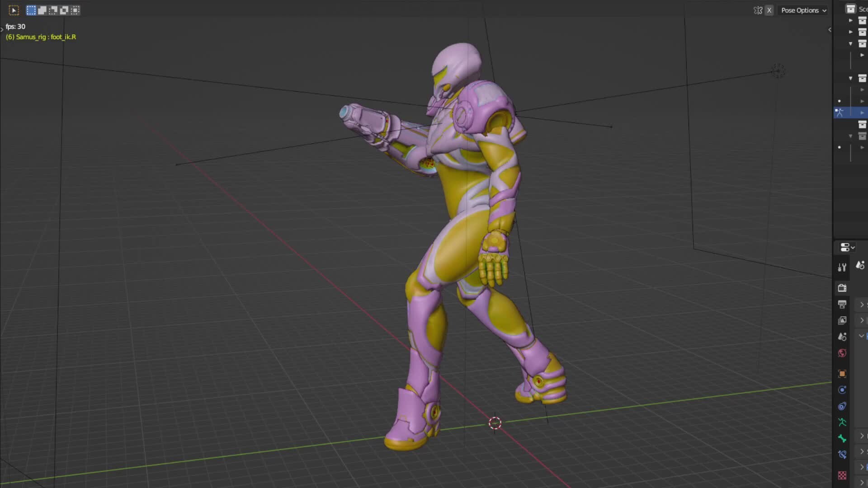Collapse the expanded Scene collection in the Outliner
The image size is (868, 488).
click(851, 43)
